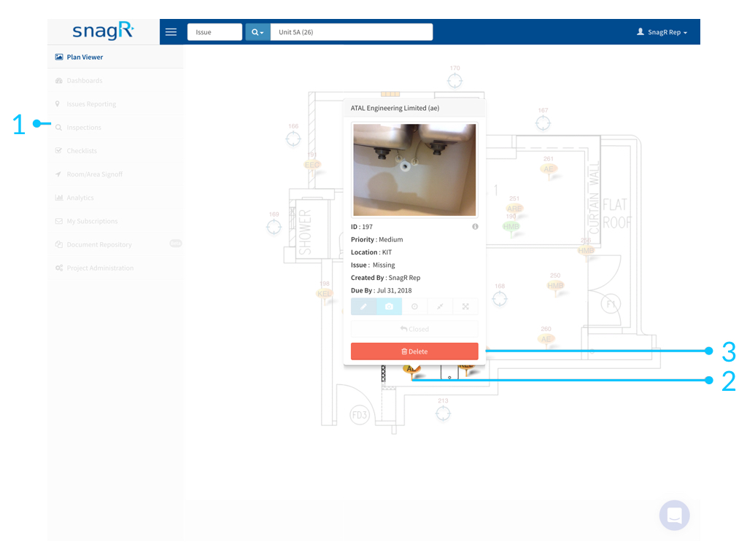Image resolution: width=747 pixels, height=560 pixels.
Task: Click ATAL Engineering Limited (ae) popup header
Action: tap(414, 108)
